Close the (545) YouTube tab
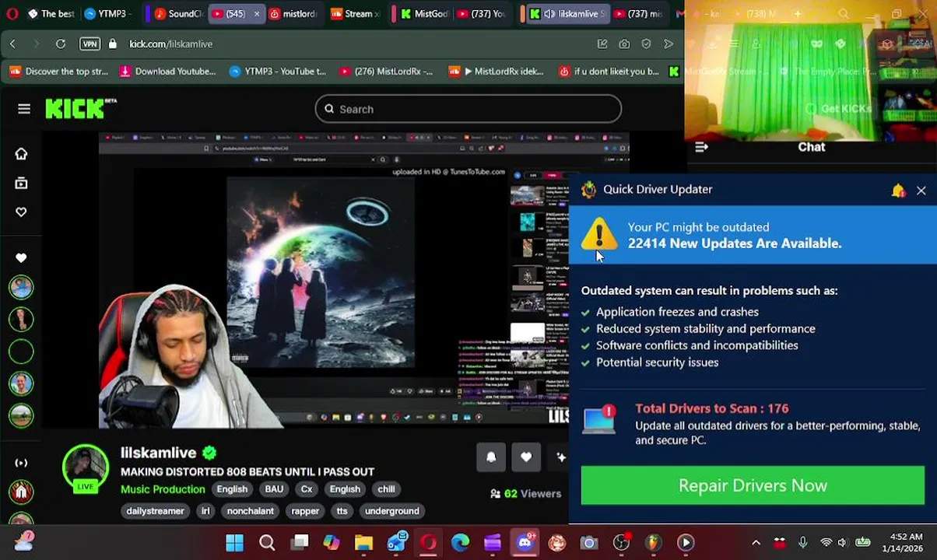 pos(256,14)
